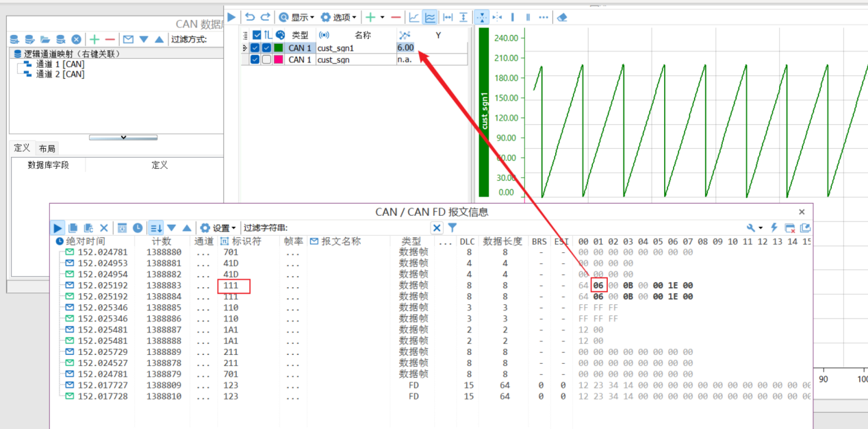868x429 pixels.
Task: Select the stacked multi-line chart icon
Action: point(431,17)
